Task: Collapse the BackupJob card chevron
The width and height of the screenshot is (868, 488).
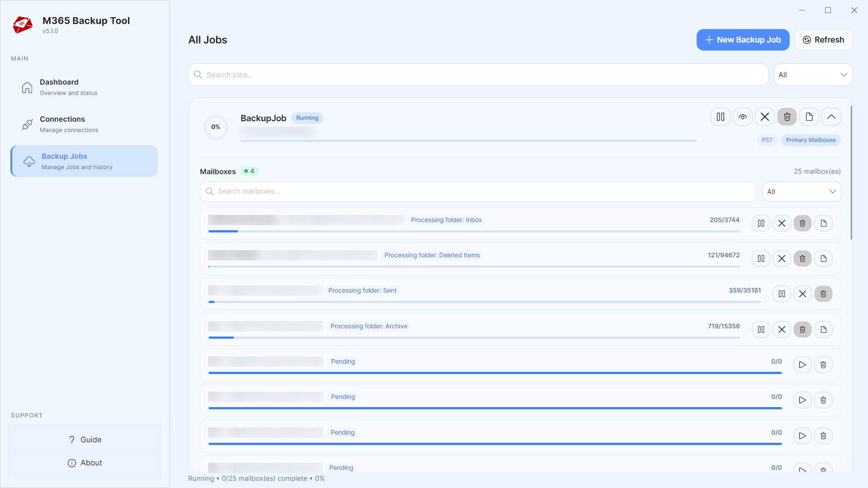Action: (831, 117)
